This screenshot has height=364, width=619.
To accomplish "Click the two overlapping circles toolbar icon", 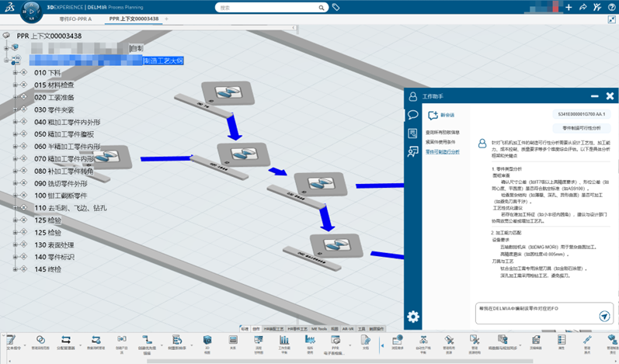I will pos(40,340).
